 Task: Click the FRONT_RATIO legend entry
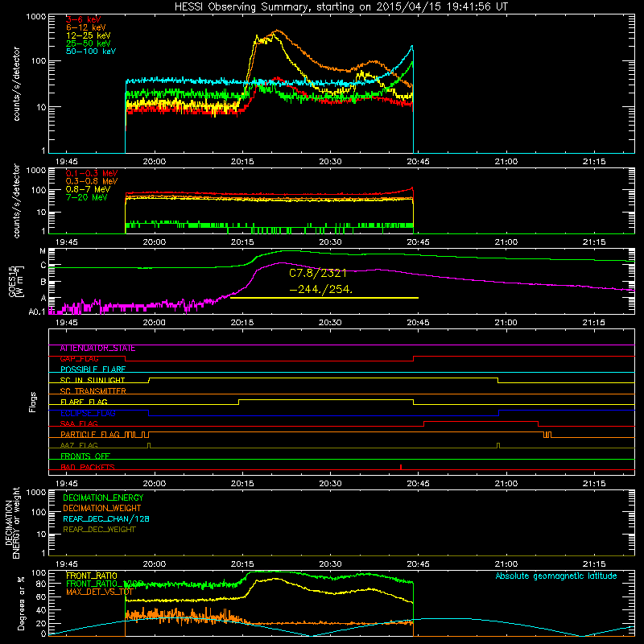tap(92, 576)
